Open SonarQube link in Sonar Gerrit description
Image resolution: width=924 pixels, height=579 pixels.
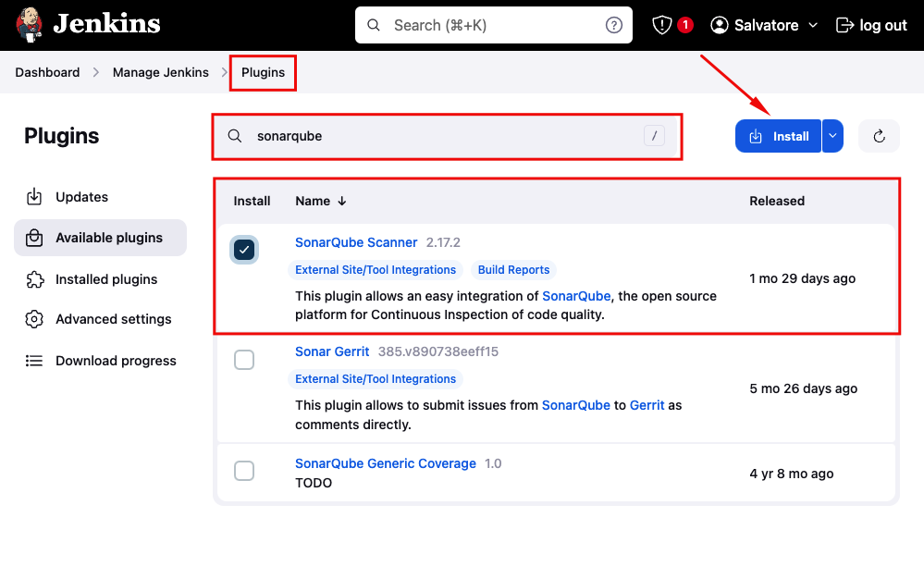pyautogui.click(x=575, y=405)
